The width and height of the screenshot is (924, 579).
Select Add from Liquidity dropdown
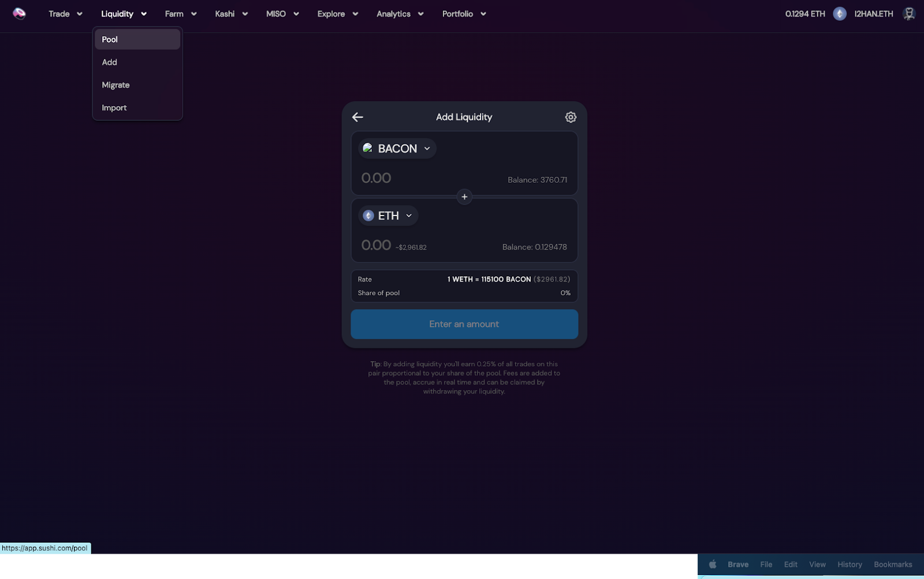(137, 62)
